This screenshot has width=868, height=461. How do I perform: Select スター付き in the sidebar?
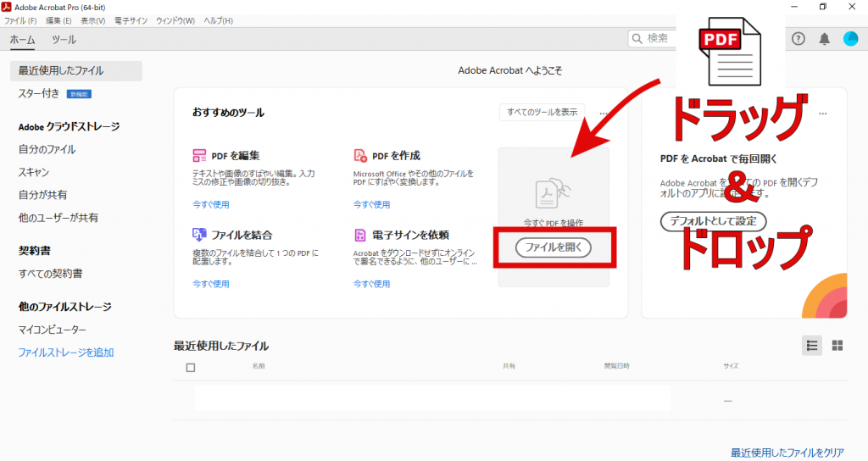tap(39, 93)
